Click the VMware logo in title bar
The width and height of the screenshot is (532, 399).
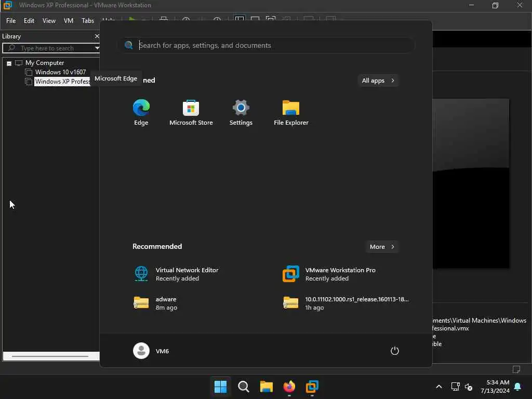click(x=7, y=5)
